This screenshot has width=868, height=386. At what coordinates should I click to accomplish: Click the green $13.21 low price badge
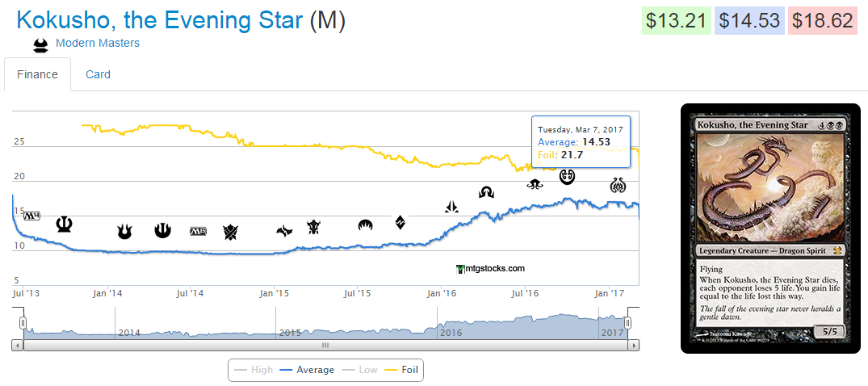point(677,20)
